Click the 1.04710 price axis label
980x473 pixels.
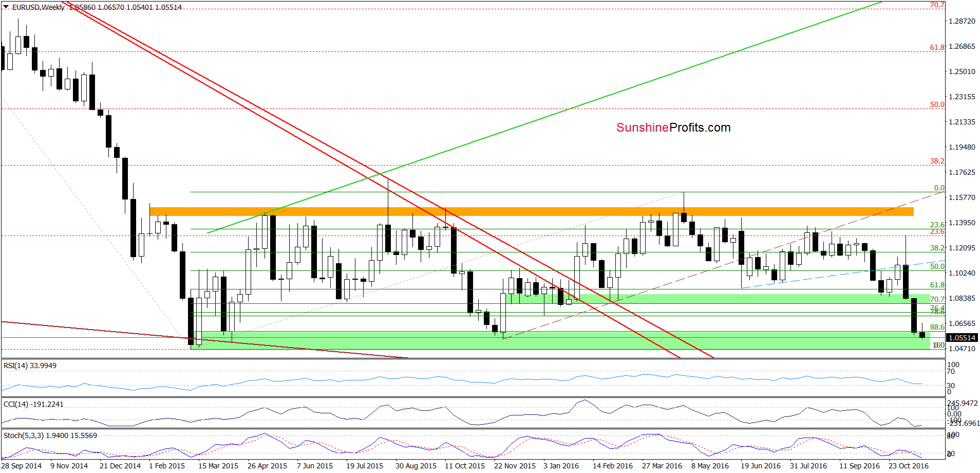coord(962,349)
